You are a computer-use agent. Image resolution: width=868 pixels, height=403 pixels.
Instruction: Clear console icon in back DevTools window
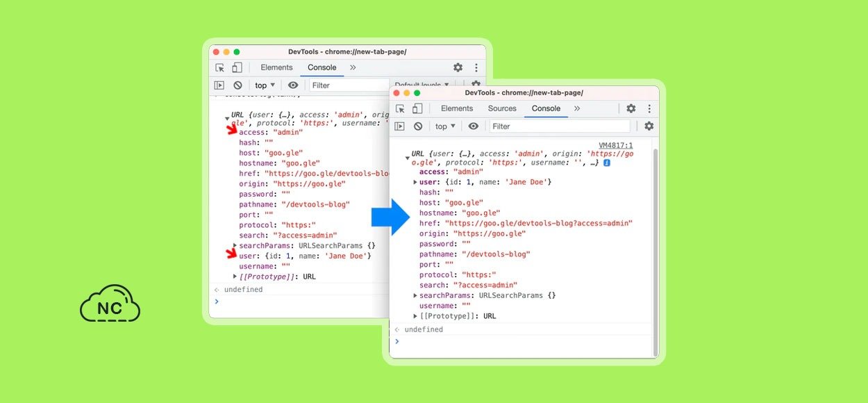tap(237, 85)
